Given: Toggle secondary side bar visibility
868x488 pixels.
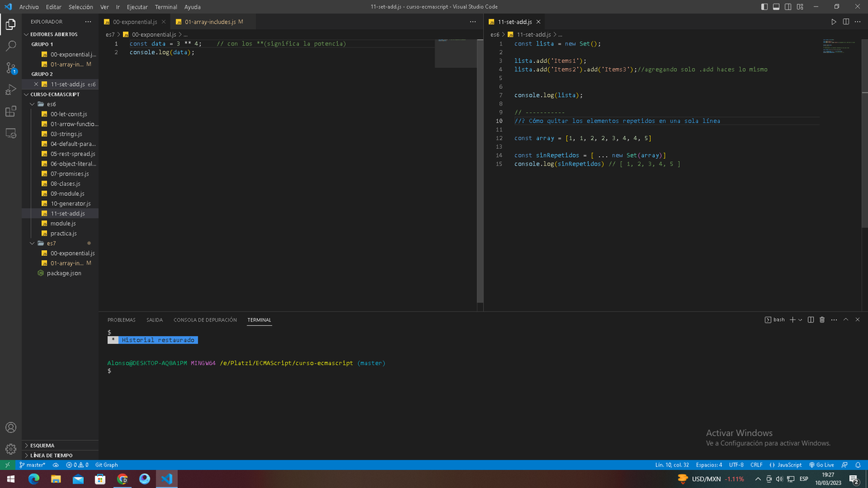Looking at the screenshot, I should [788, 7].
